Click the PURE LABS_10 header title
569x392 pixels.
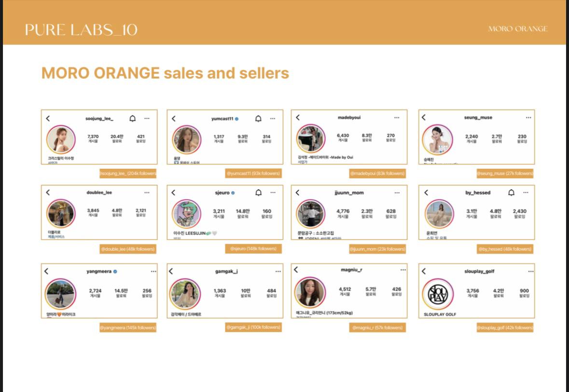(81, 29)
